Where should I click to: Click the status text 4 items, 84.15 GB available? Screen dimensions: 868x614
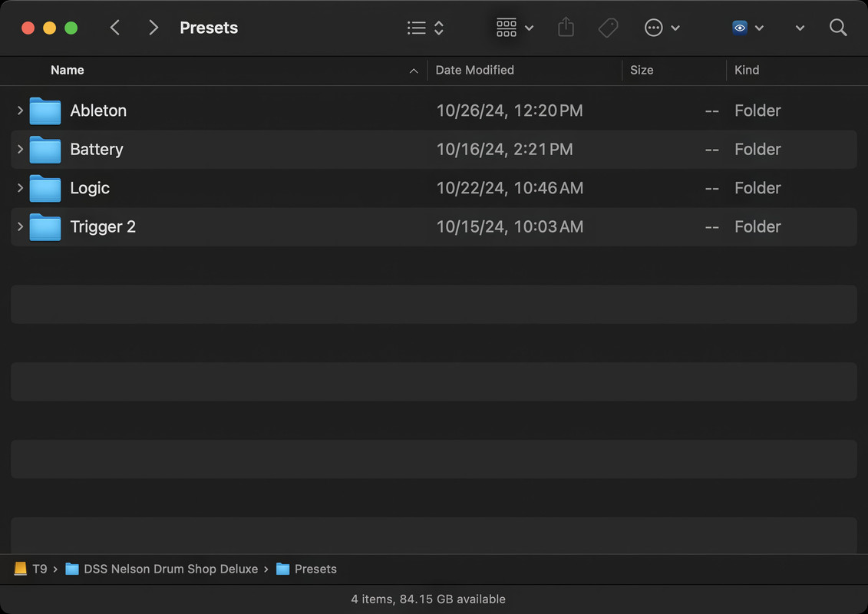428,599
